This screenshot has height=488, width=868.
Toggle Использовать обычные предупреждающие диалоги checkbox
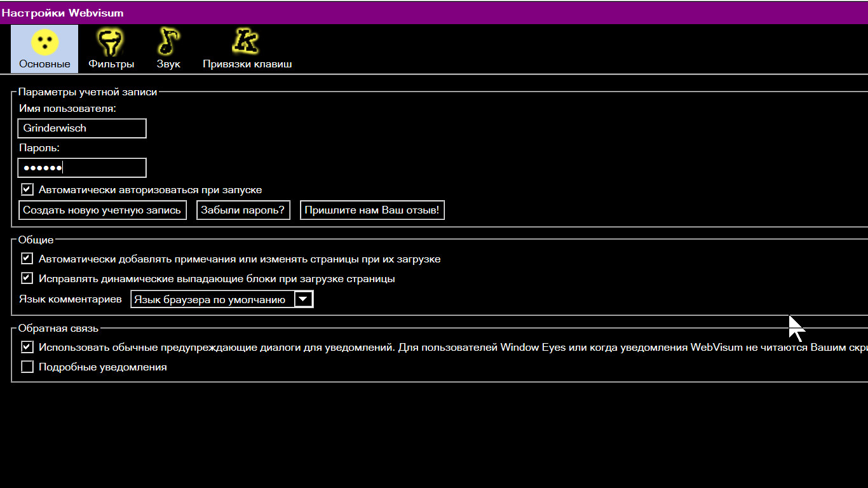click(27, 347)
